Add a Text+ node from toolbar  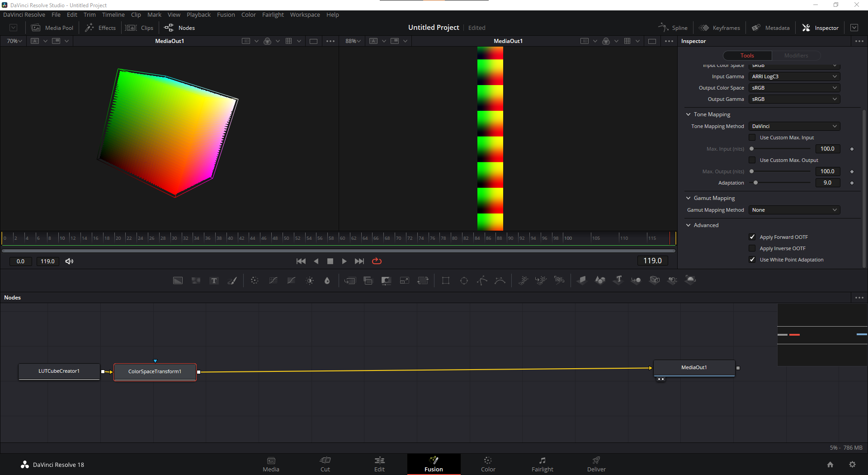pos(214,280)
